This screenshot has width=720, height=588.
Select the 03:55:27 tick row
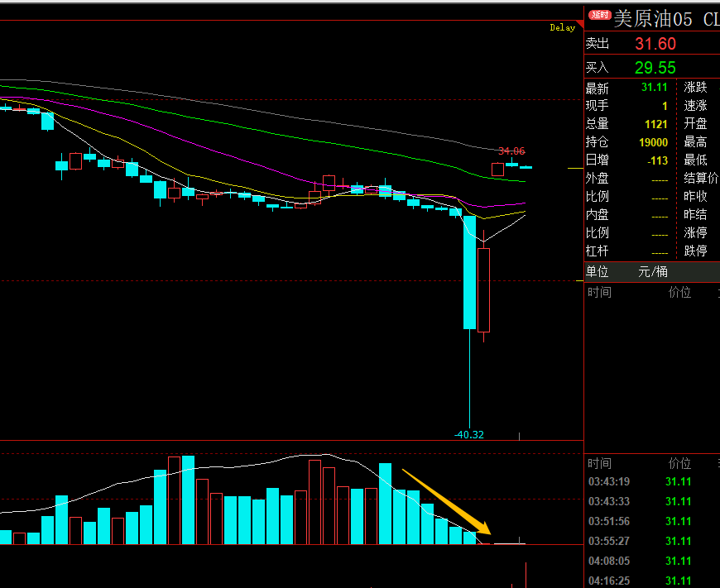pos(652,541)
